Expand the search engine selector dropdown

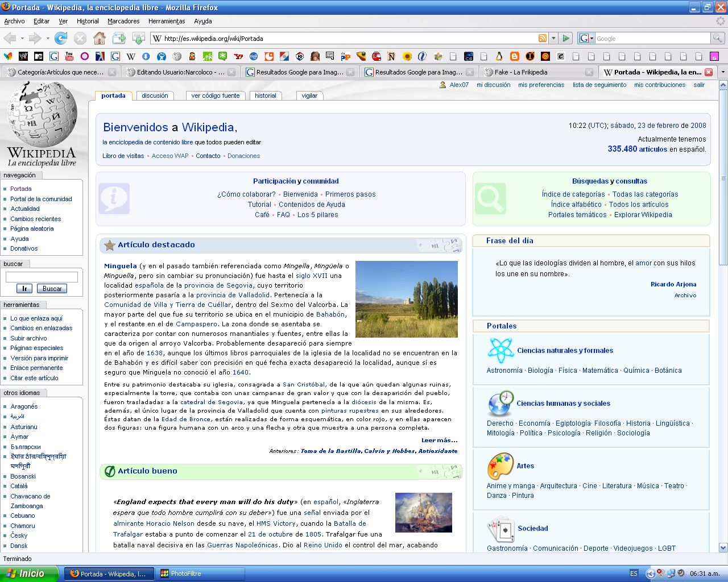point(586,39)
